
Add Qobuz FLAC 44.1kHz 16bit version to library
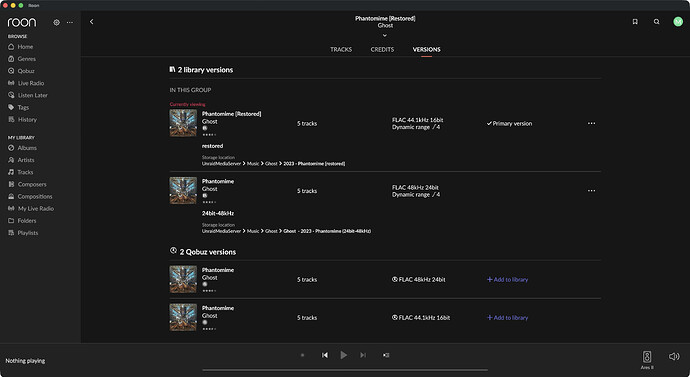507,318
